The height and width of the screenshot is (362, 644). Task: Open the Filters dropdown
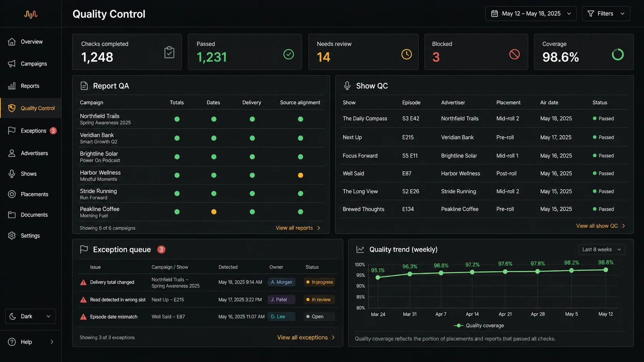point(606,13)
